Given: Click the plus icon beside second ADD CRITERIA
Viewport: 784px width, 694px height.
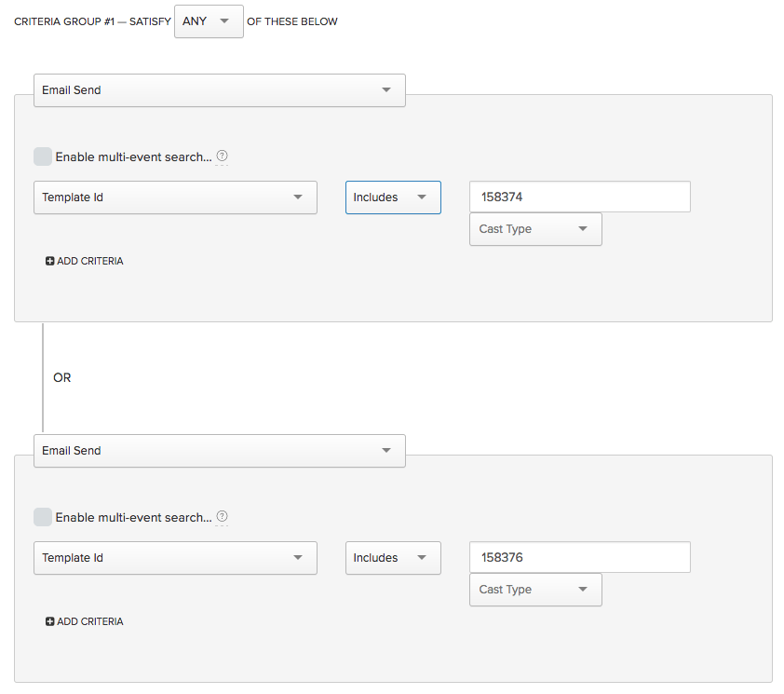Looking at the screenshot, I should [49, 621].
